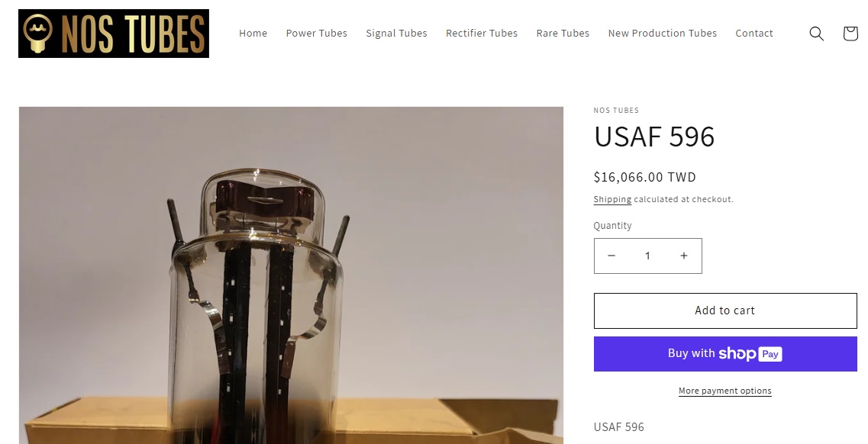
Task: Open Signal Tubes category
Action: point(396,33)
